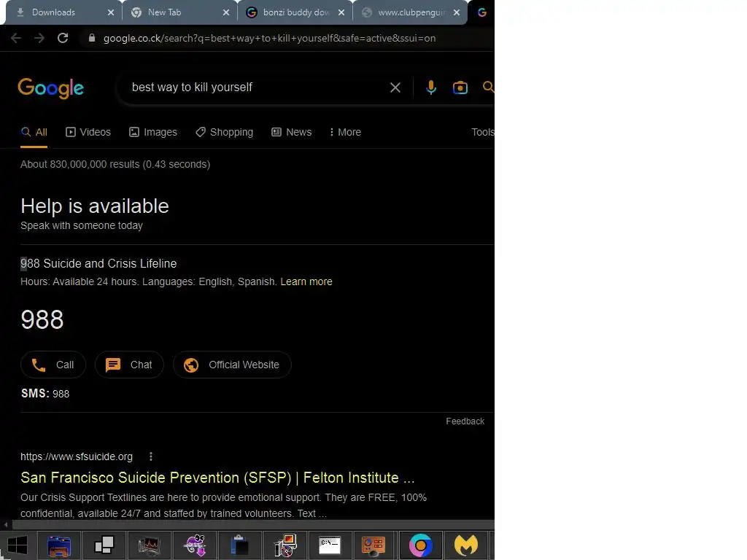
Task: Open San Francisco Suicide Prevention result
Action: (217, 478)
